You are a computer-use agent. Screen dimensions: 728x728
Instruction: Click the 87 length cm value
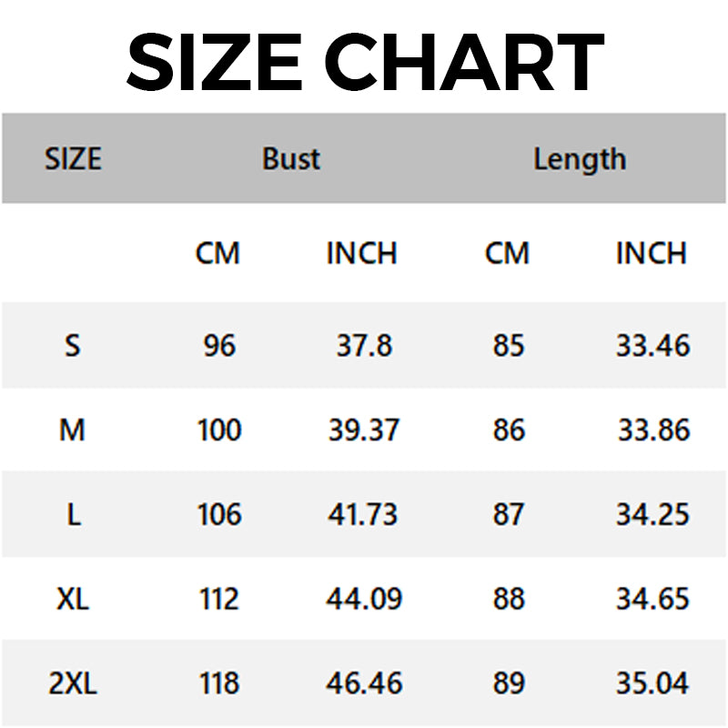coord(509,514)
